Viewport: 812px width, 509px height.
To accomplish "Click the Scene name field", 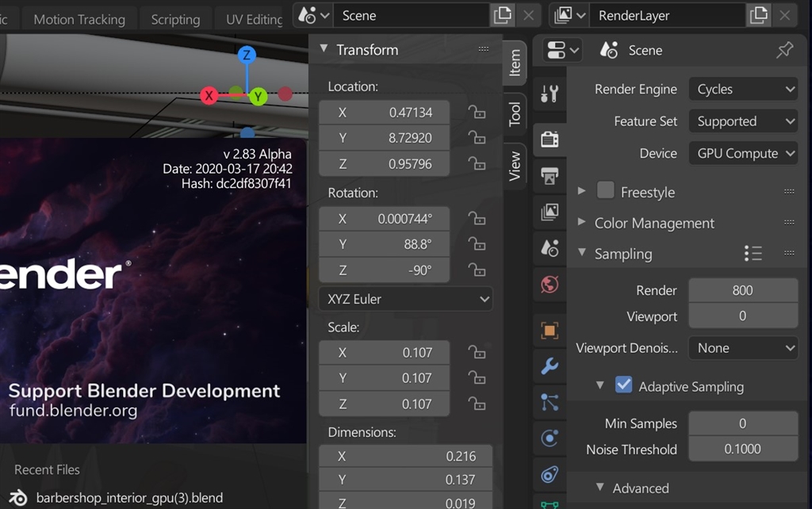I will pyautogui.click(x=411, y=16).
